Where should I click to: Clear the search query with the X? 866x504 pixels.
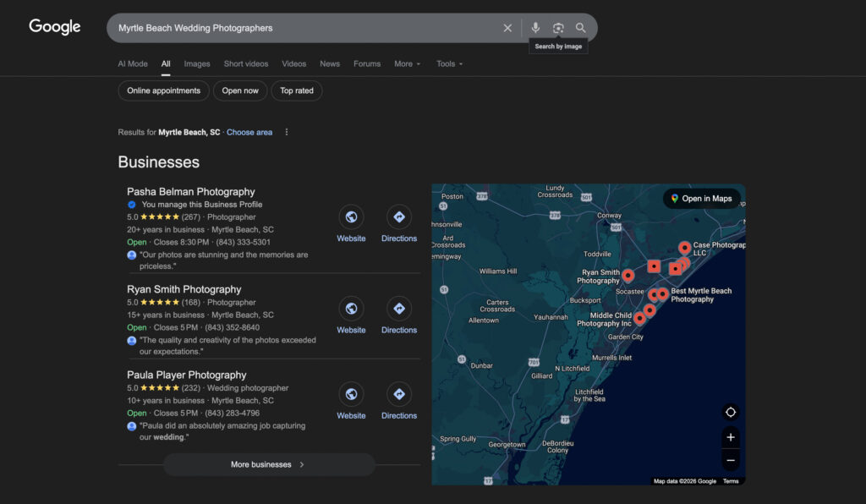click(x=507, y=27)
